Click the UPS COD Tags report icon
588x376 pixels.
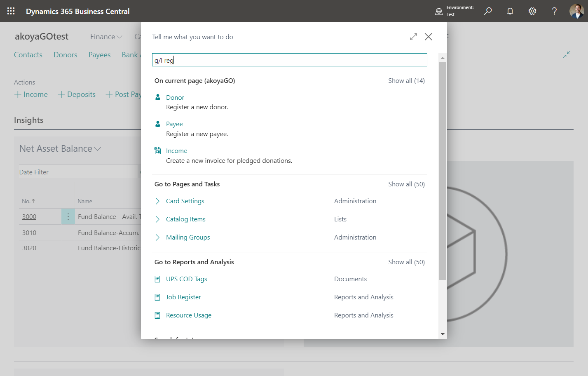point(157,279)
